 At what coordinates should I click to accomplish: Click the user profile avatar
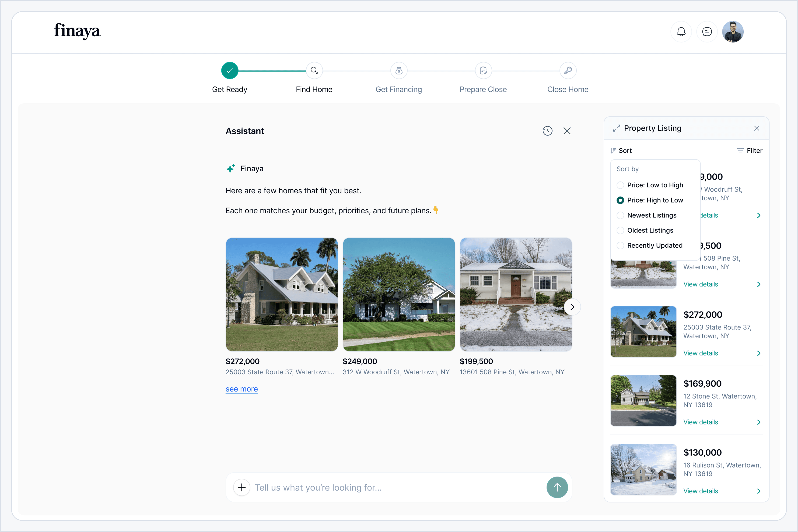(733, 32)
